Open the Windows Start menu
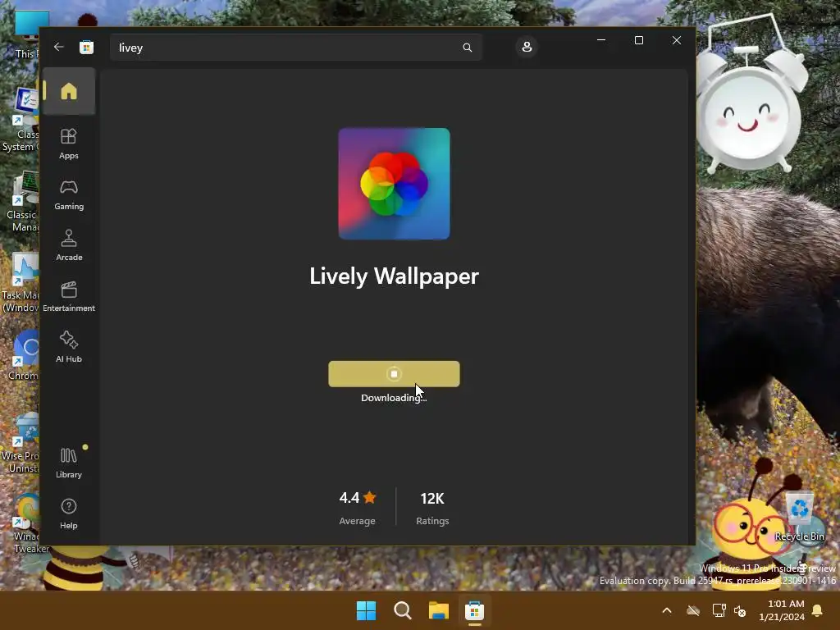840x630 pixels. click(x=367, y=610)
